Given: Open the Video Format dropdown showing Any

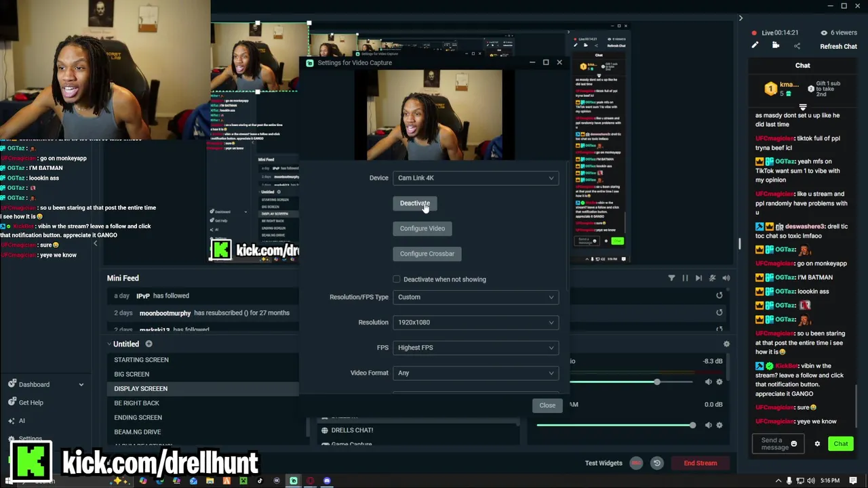Looking at the screenshot, I should coord(475,373).
